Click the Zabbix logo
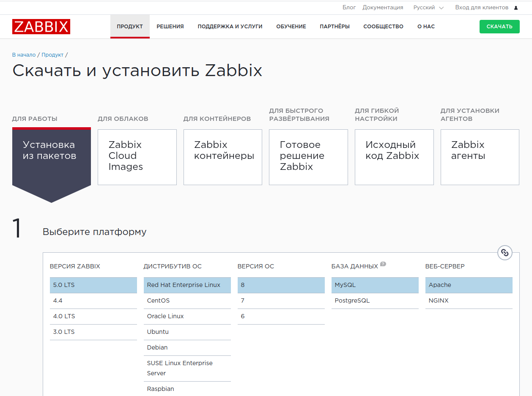Image resolution: width=532 pixels, height=396 pixels. tap(41, 27)
